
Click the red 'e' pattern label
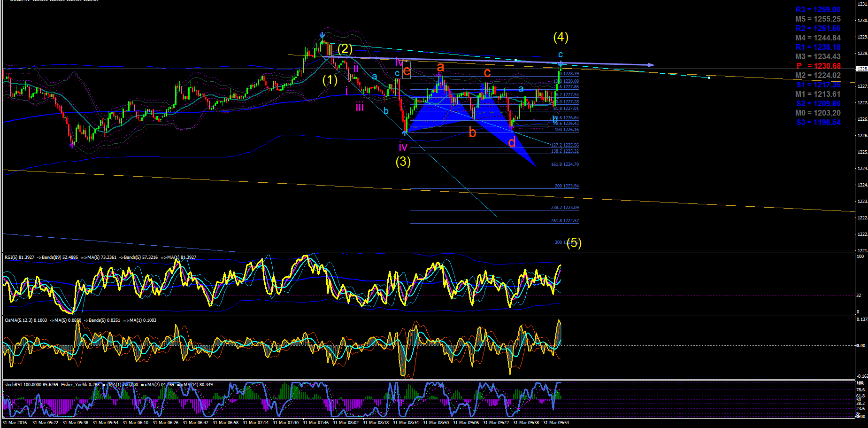[x=407, y=71]
